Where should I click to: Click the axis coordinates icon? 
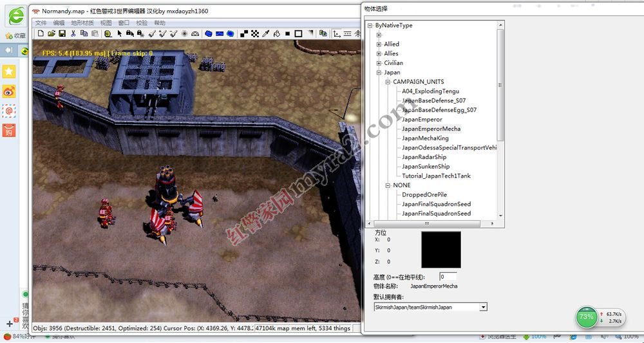tap(337, 33)
